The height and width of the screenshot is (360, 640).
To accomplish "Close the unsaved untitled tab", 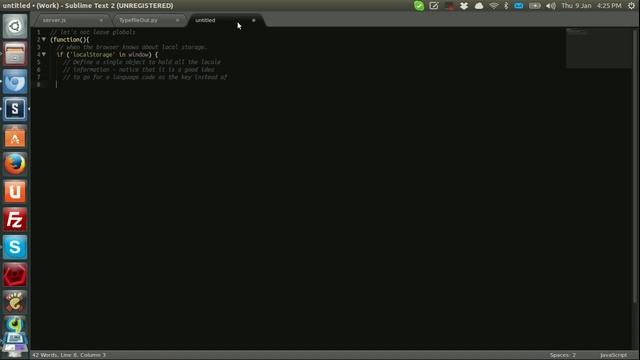I will pyautogui.click(x=253, y=20).
